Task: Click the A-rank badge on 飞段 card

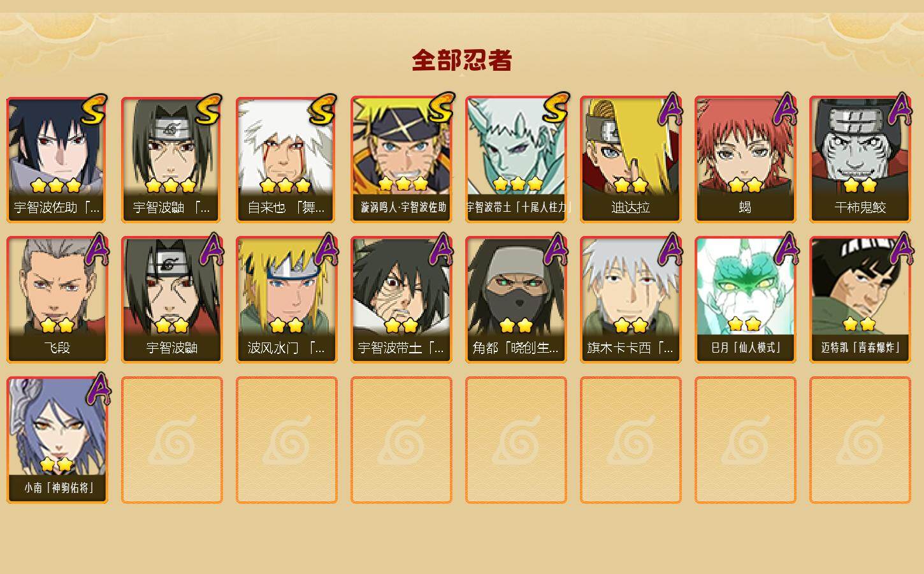Action: (x=96, y=249)
